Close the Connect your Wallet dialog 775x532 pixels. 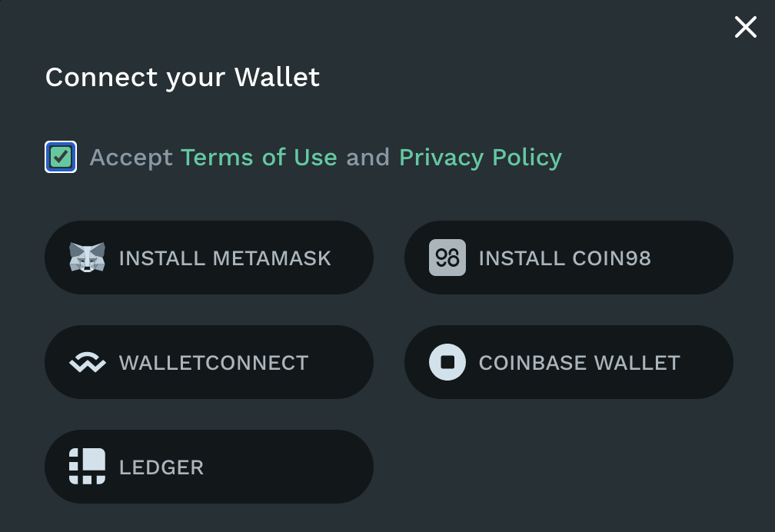click(745, 28)
